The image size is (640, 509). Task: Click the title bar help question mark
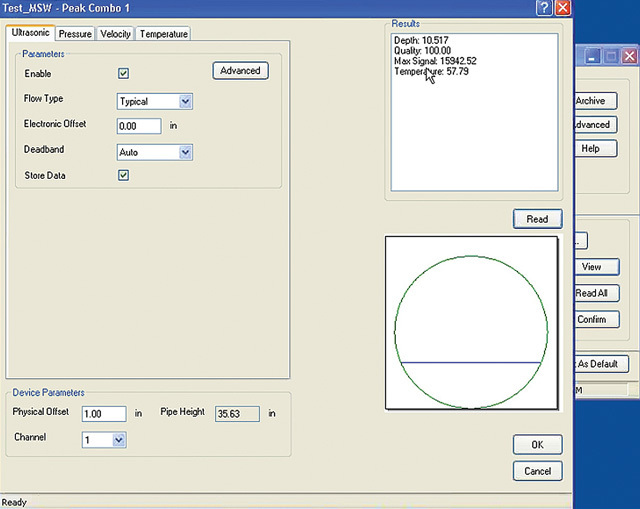pyautogui.click(x=543, y=8)
